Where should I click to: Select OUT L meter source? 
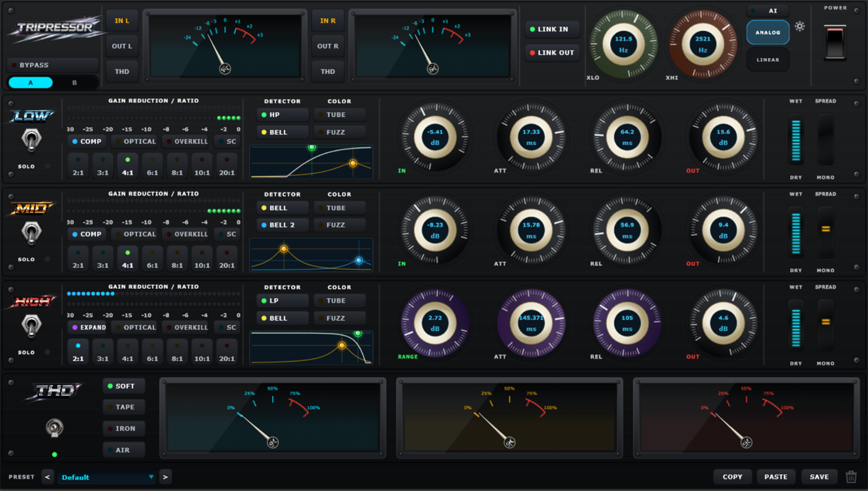[122, 46]
